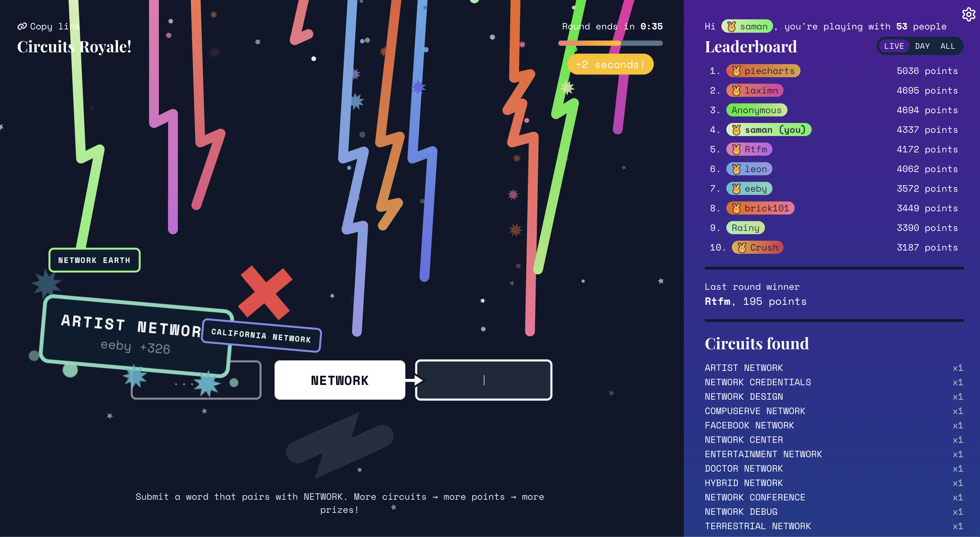The width and height of the screenshot is (980, 537).
Task: Open the settings gear icon
Action: click(x=968, y=14)
